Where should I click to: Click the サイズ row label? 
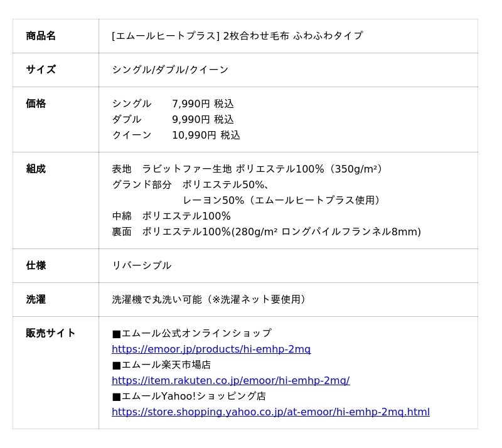coord(41,70)
